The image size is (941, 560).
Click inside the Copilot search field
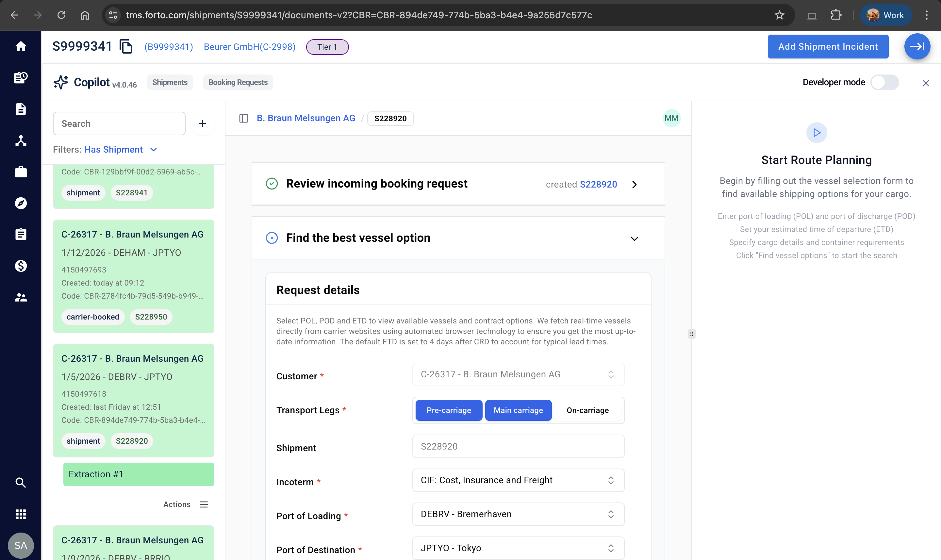(x=119, y=124)
